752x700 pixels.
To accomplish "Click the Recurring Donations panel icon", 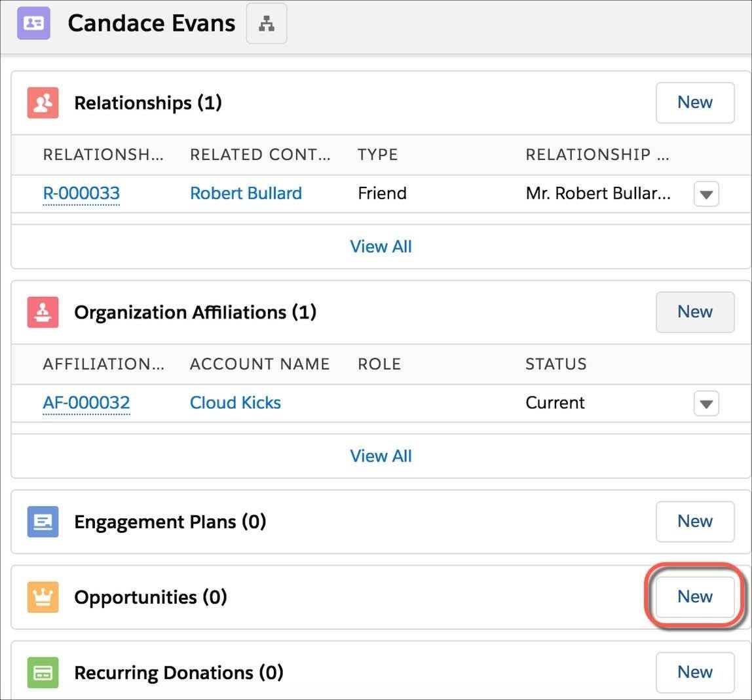I will (42, 672).
